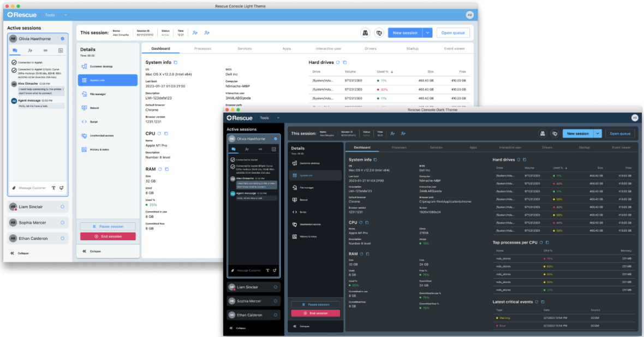This screenshot has width=644, height=337.
Task: Sort by Used % in dark Hard drives table
Action: (x=560, y=168)
